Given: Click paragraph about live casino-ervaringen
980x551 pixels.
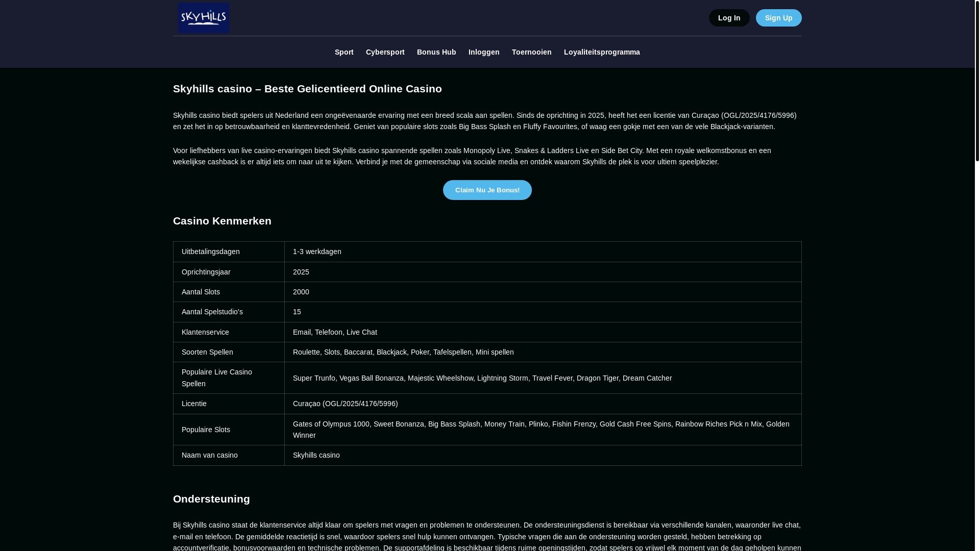Looking at the screenshot, I should pos(472,156).
